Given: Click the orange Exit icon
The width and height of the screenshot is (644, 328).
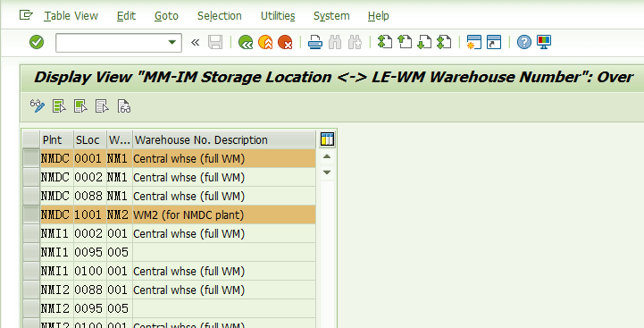Looking at the screenshot, I should coord(265,42).
